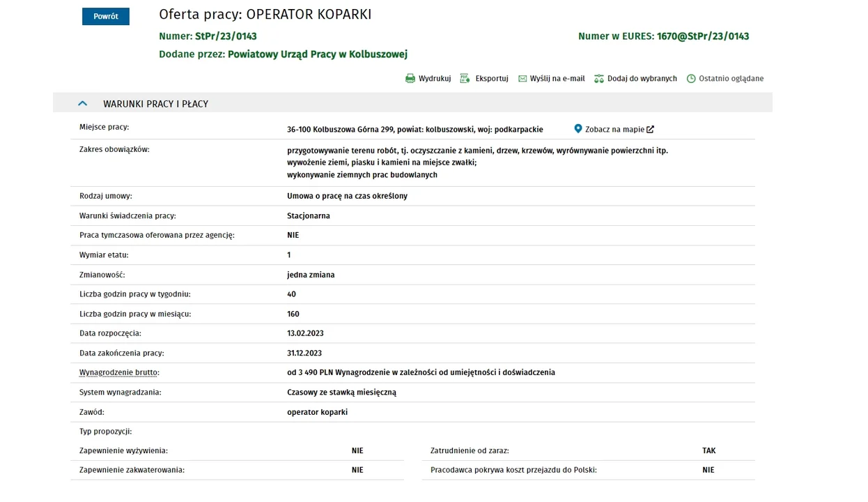
Task: Click the Liczba godzin pracy w tygodniu label
Action: pos(134,294)
